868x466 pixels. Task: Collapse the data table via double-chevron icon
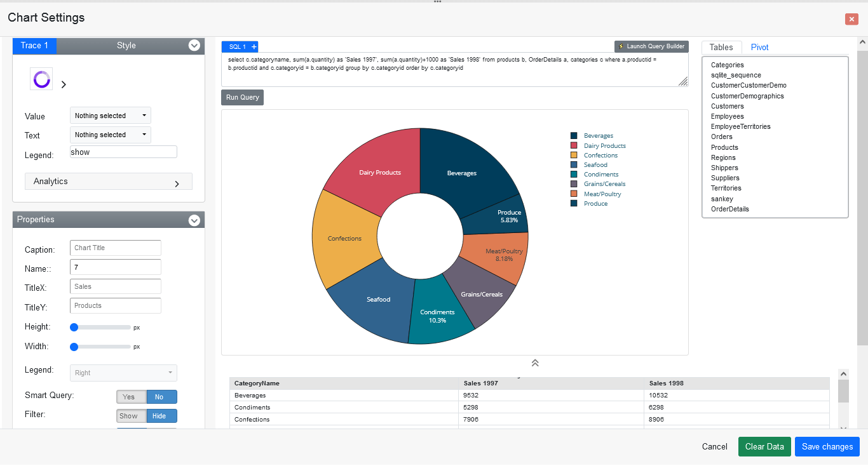tap(535, 363)
